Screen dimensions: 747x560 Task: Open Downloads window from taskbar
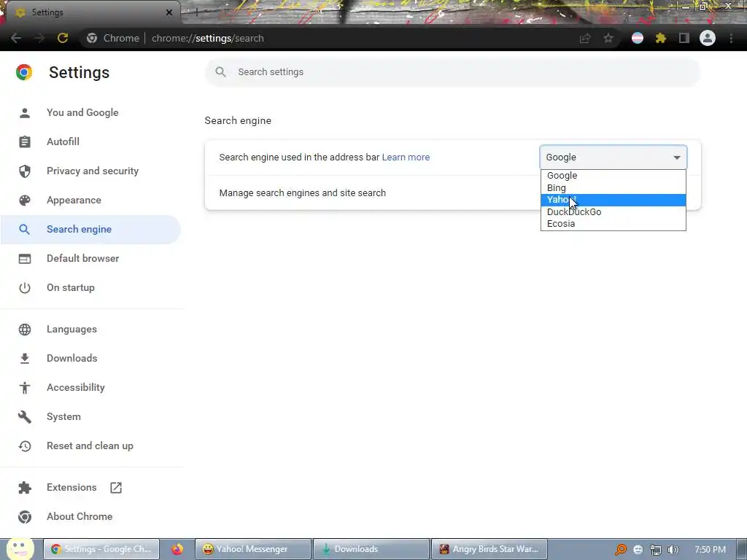(x=371, y=549)
